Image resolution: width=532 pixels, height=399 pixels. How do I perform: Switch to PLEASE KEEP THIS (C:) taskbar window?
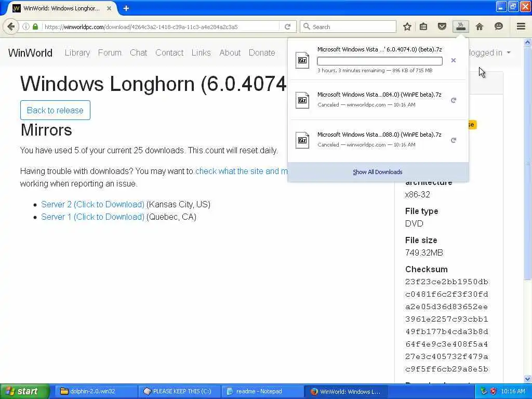(x=179, y=391)
